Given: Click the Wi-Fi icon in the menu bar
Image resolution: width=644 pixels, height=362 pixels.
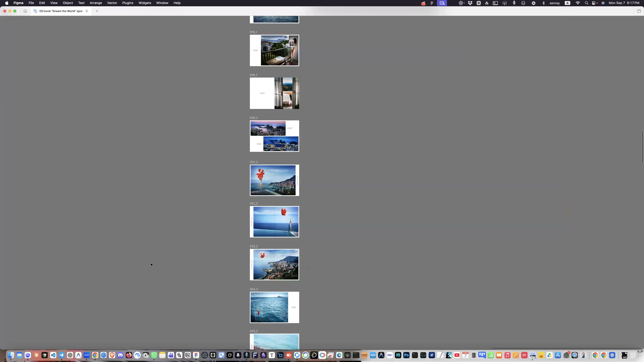Looking at the screenshot, I should click(578, 3).
